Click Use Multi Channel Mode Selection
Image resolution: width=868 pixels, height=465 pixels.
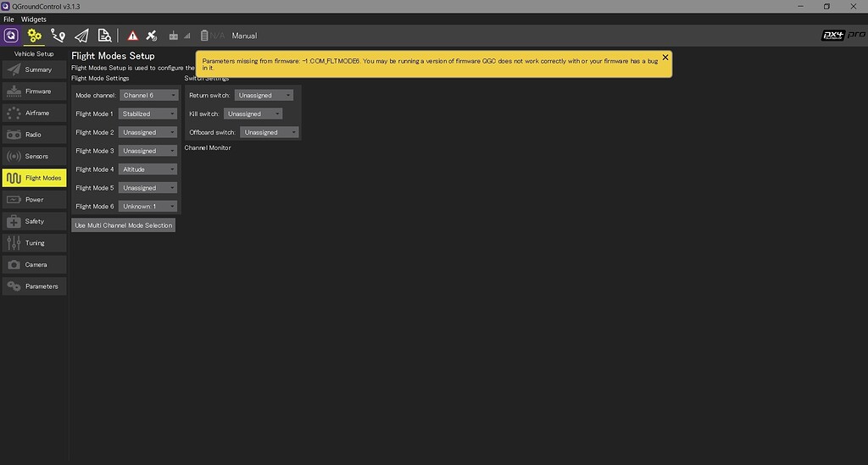pyautogui.click(x=124, y=225)
